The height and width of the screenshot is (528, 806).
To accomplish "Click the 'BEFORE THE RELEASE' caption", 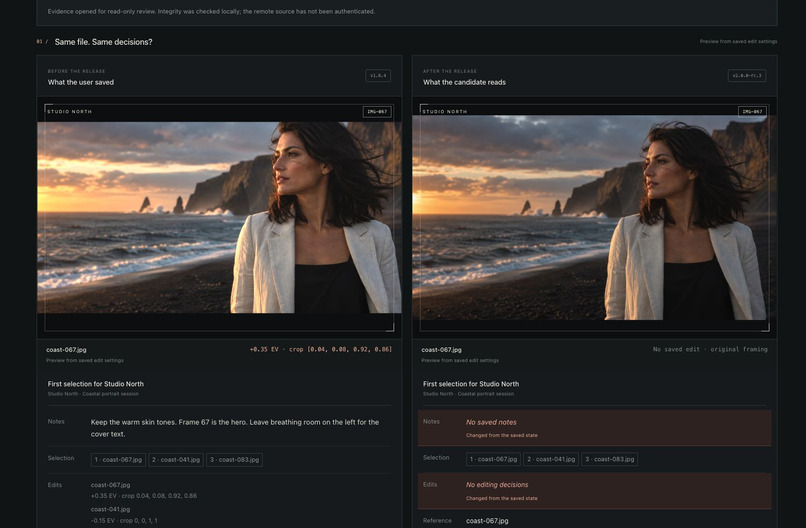I will click(77, 71).
